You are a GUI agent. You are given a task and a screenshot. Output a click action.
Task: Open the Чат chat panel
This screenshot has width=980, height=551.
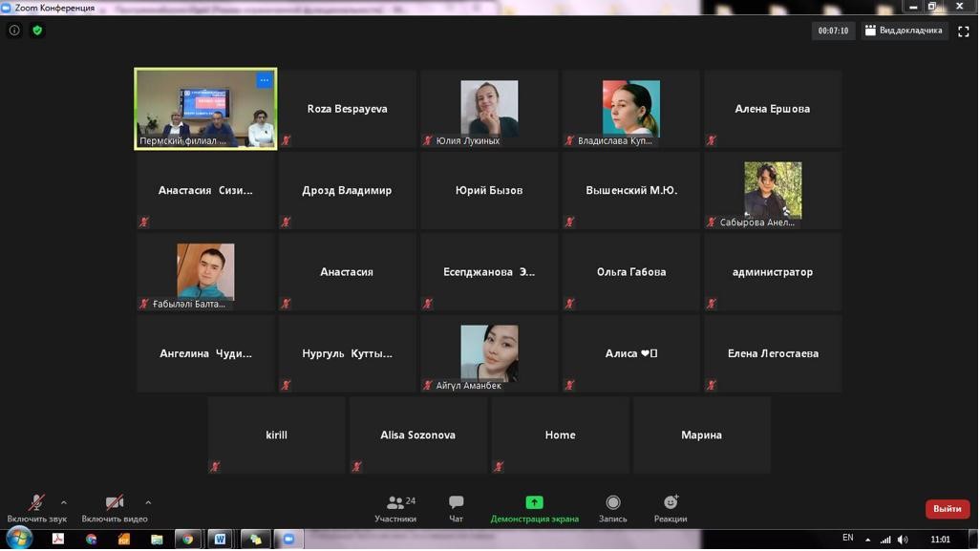pyautogui.click(x=456, y=509)
